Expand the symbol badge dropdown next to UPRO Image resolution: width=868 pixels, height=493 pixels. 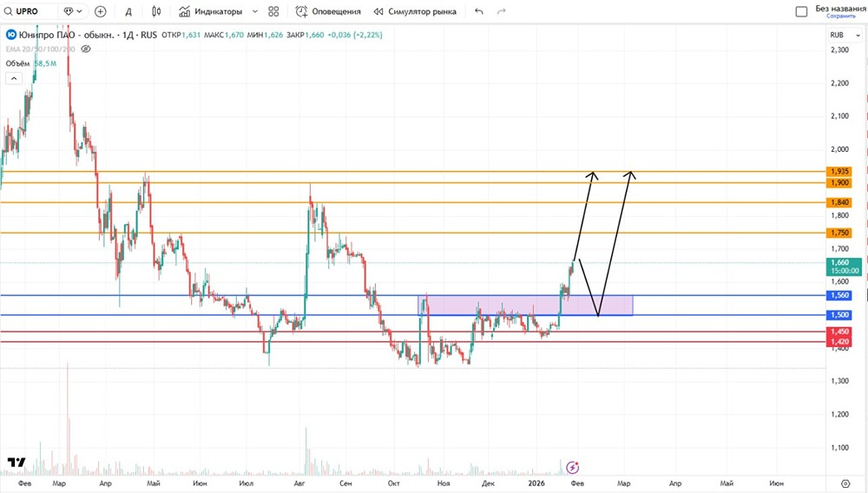pos(73,12)
